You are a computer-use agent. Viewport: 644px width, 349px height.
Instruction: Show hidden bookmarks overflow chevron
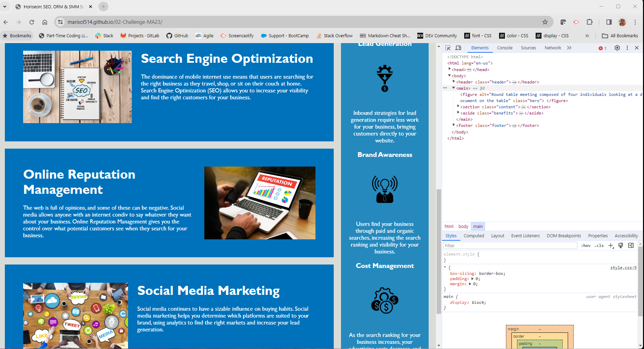coord(587,36)
